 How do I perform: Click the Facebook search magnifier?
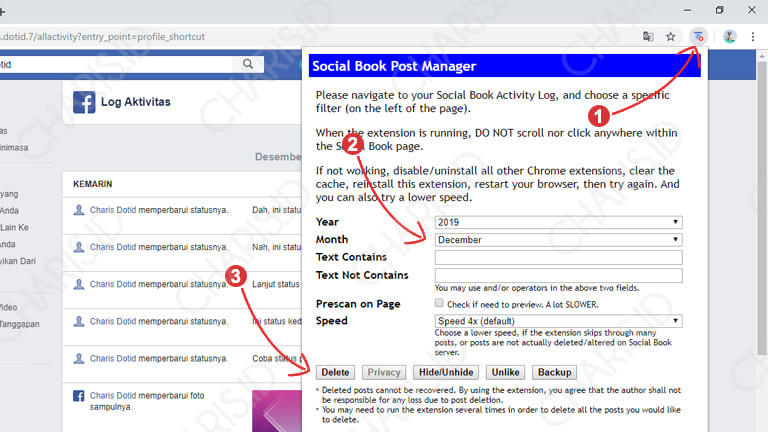(248, 64)
